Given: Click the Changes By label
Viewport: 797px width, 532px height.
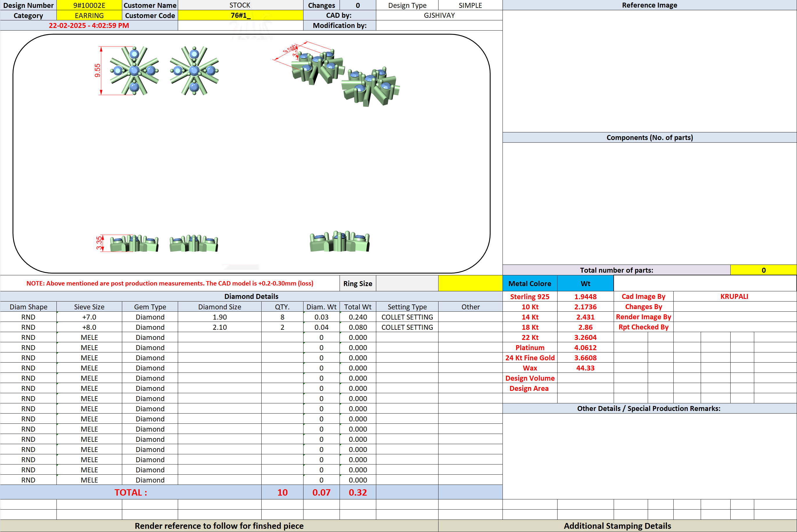Looking at the screenshot, I should 643,307.
